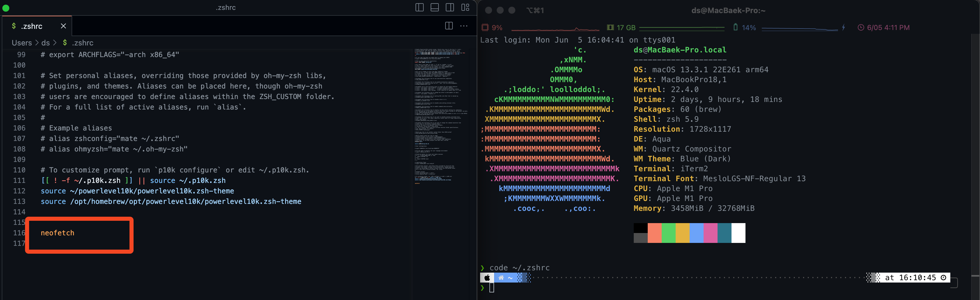Open the Users breadcrumb segment

pyautogui.click(x=22, y=43)
